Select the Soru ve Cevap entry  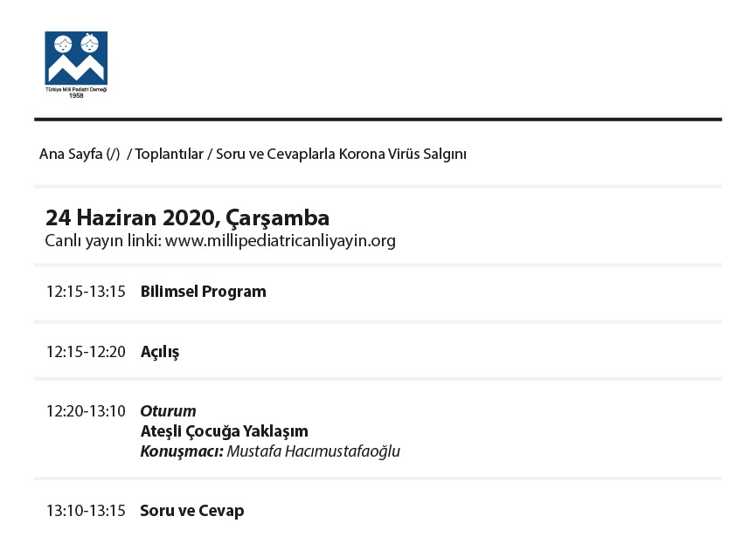click(191, 511)
